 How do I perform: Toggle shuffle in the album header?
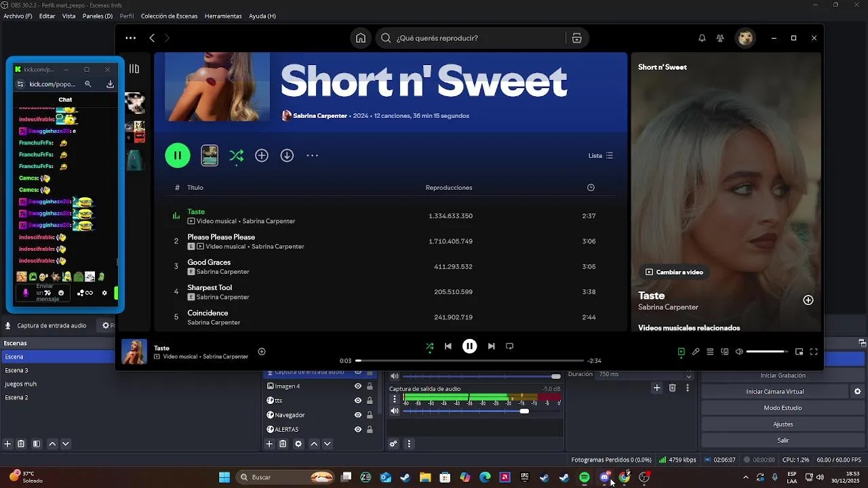point(236,156)
